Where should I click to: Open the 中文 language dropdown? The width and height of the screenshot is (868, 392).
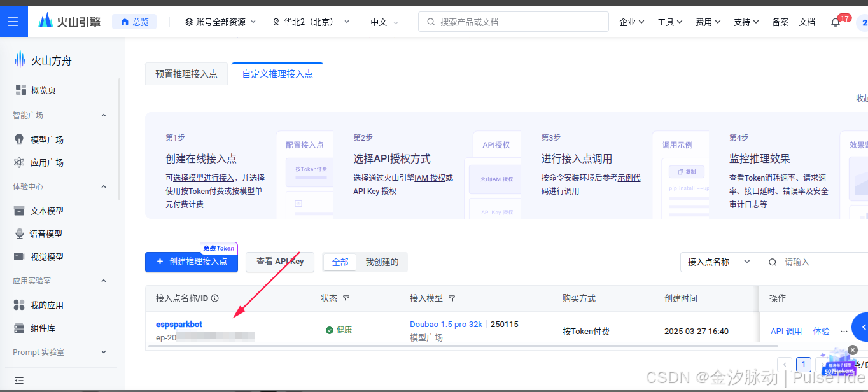click(384, 22)
